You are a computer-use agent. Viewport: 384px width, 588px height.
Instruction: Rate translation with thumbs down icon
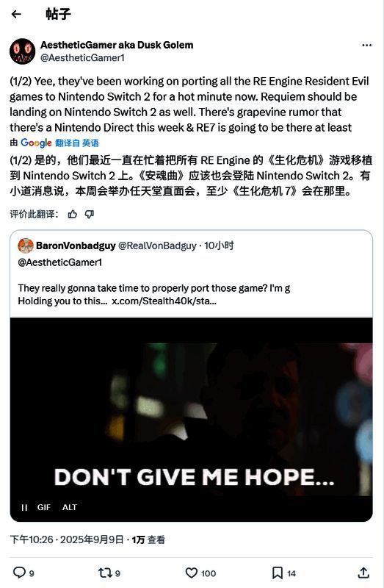point(89,214)
